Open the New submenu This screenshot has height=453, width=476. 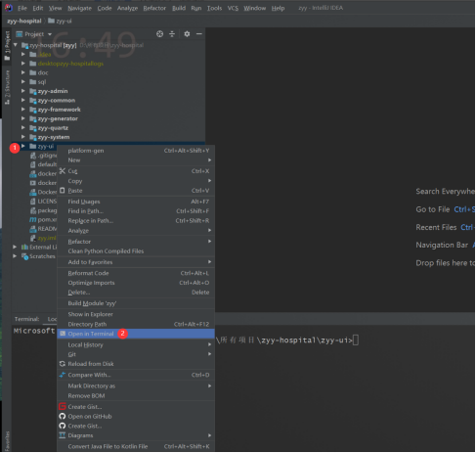coord(136,160)
